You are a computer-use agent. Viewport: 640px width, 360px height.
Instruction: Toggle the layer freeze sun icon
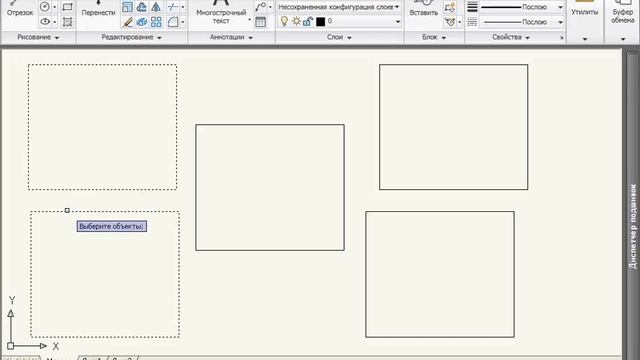(296, 21)
